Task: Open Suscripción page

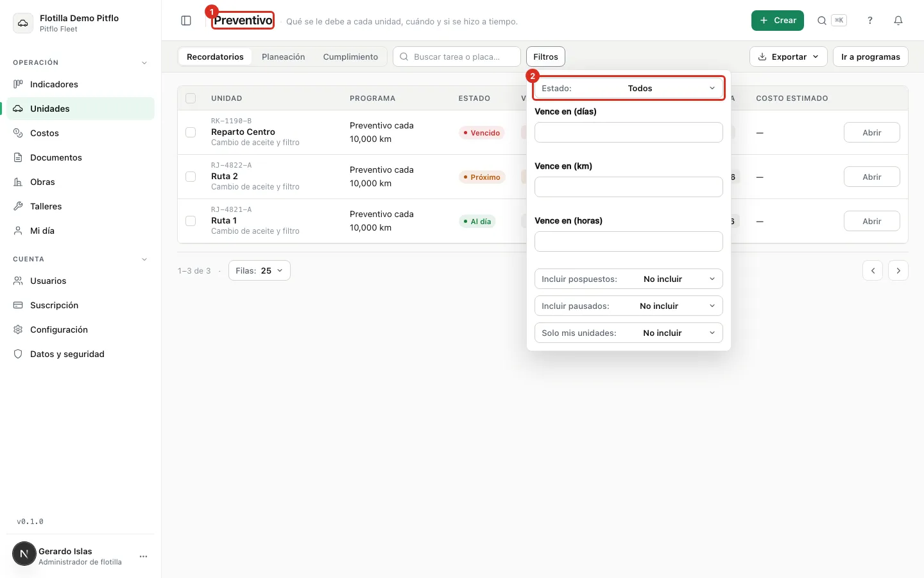Action: point(80,305)
